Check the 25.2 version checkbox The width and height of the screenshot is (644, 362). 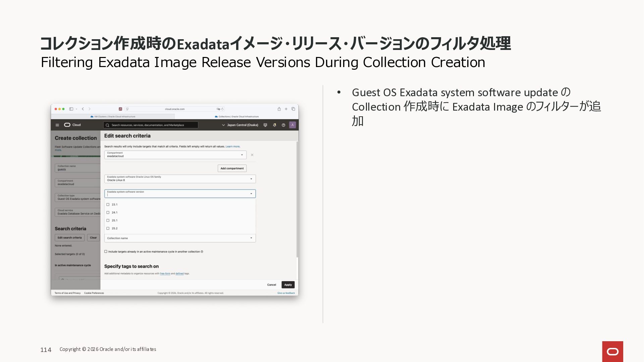108,228
